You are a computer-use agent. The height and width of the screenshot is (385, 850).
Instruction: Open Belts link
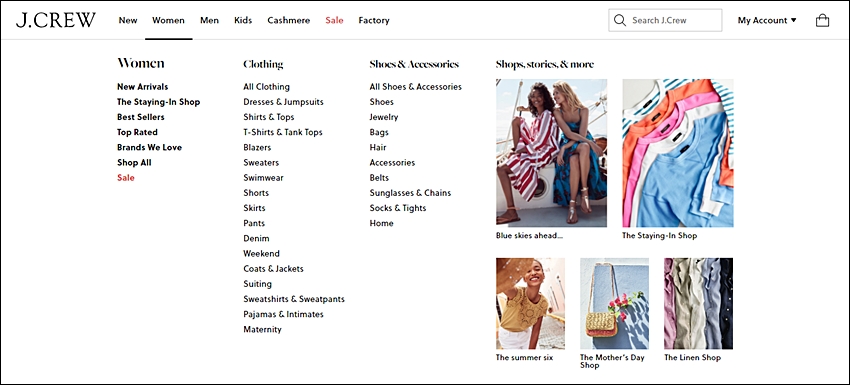click(x=379, y=178)
